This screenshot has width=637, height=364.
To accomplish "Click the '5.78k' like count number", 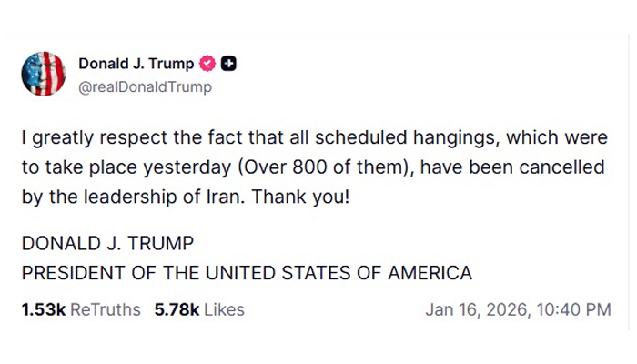I will pyautogui.click(x=177, y=309).
